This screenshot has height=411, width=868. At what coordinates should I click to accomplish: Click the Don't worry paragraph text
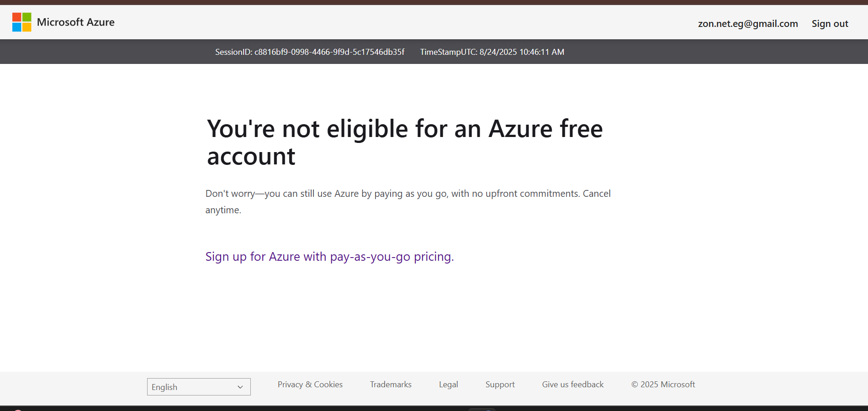408,202
